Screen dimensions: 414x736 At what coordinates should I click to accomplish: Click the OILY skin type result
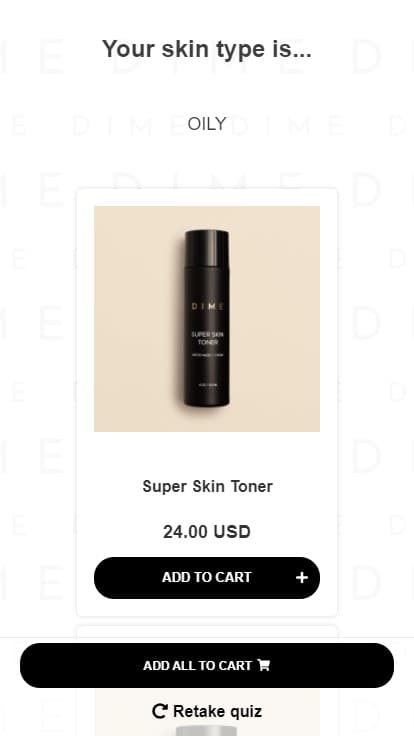point(207,124)
